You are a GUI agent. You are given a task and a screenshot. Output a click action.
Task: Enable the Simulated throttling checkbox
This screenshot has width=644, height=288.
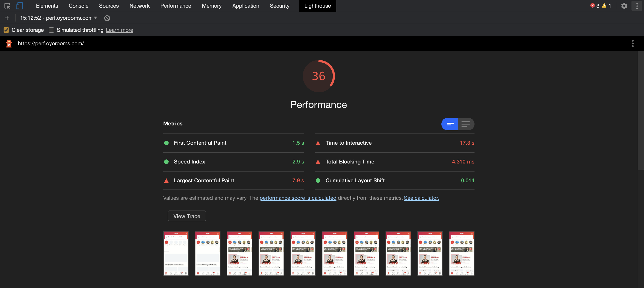pyautogui.click(x=51, y=30)
